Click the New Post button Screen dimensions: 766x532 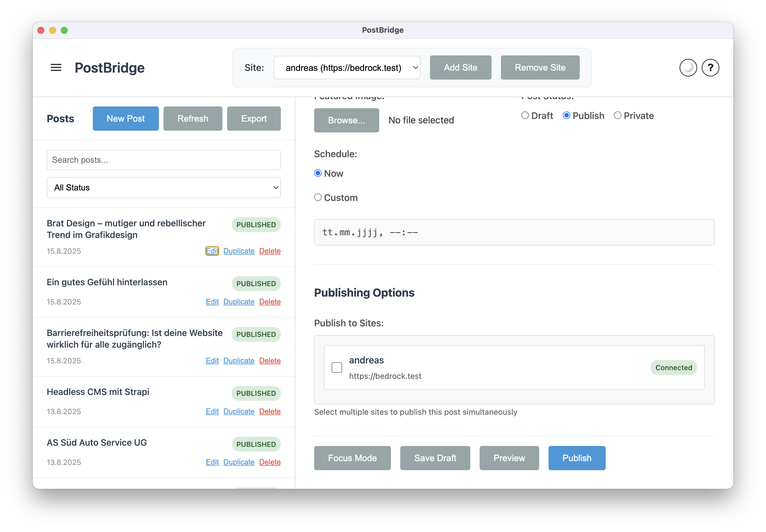[126, 119]
